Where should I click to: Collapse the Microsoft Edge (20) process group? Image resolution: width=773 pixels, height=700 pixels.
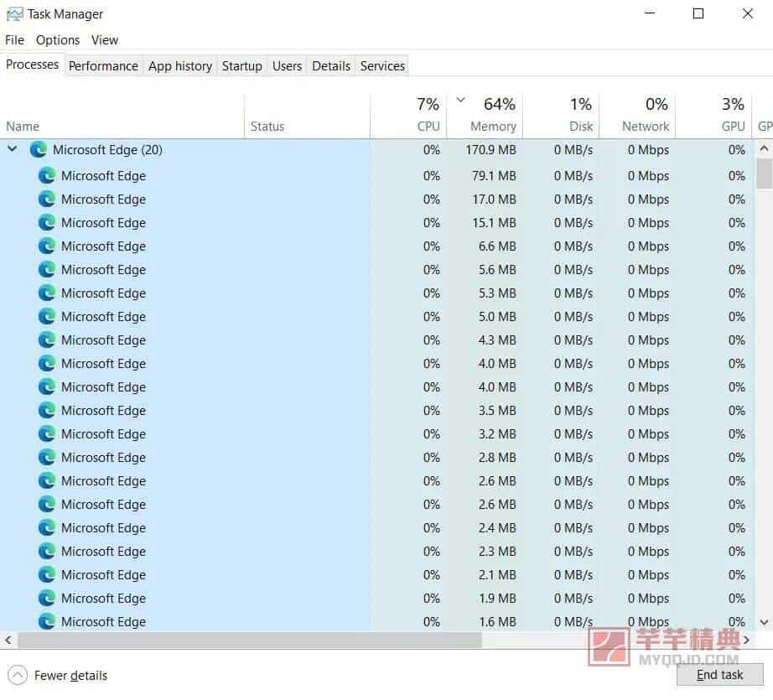13,149
